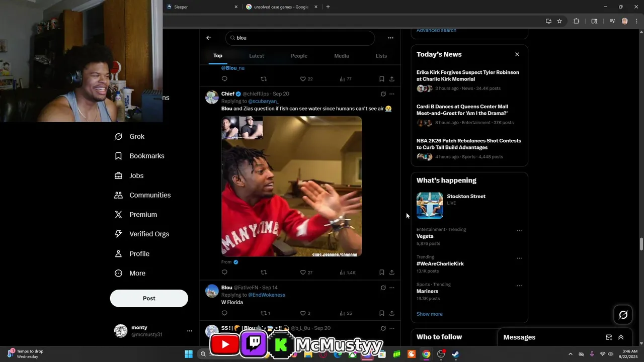Repost the post with 22 likes
644x362 pixels.
(264, 79)
